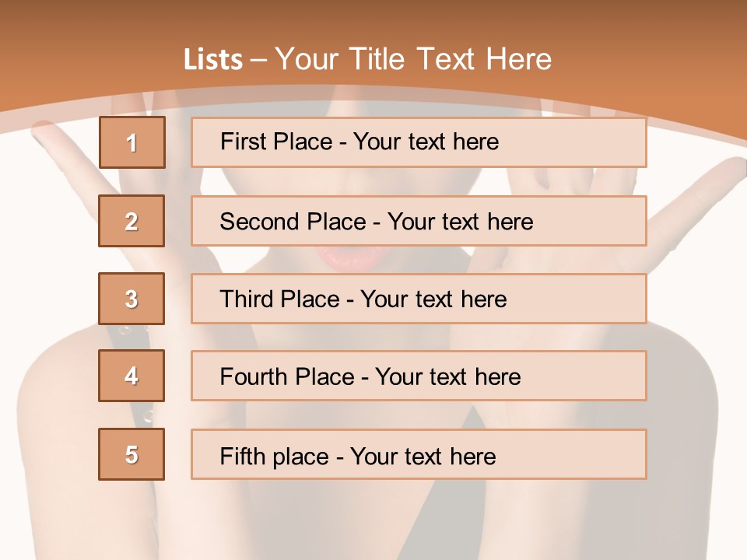The height and width of the screenshot is (560, 747).
Task: Click the First Place text bar
Action: coord(419,142)
